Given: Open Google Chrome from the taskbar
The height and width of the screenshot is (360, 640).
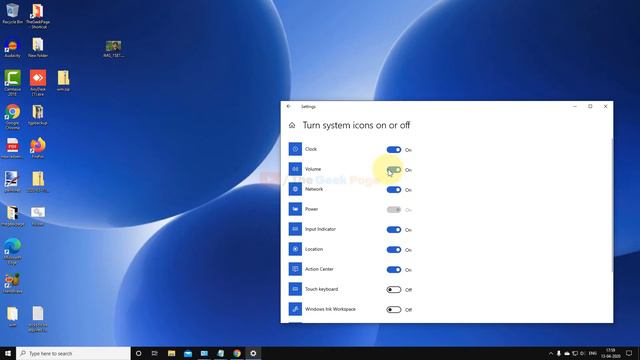Looking at the screenshot, I should pos(237,353).
